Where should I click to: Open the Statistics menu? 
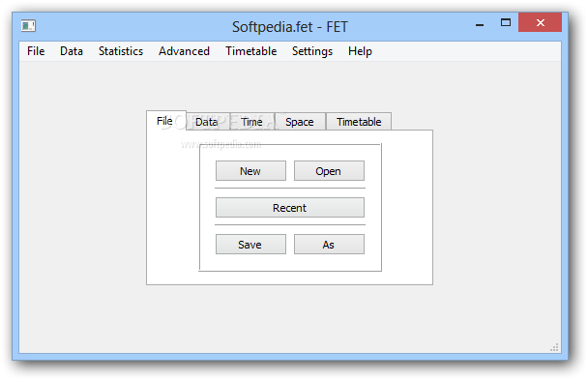pyautogui.click(x=121, y=51)
